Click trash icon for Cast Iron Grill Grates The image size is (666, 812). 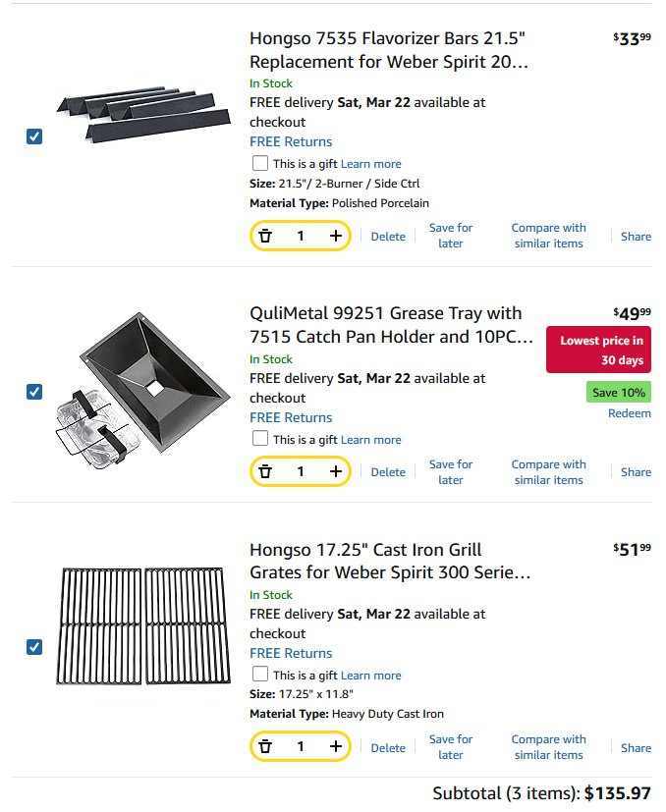tap(265, 747)
